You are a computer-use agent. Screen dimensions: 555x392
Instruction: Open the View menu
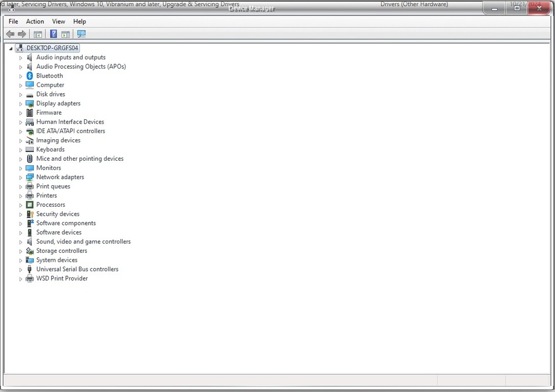(58, 22)
